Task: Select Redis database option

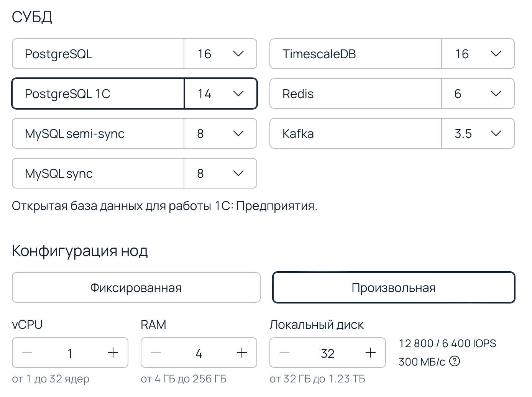Action: click(356, 94)
